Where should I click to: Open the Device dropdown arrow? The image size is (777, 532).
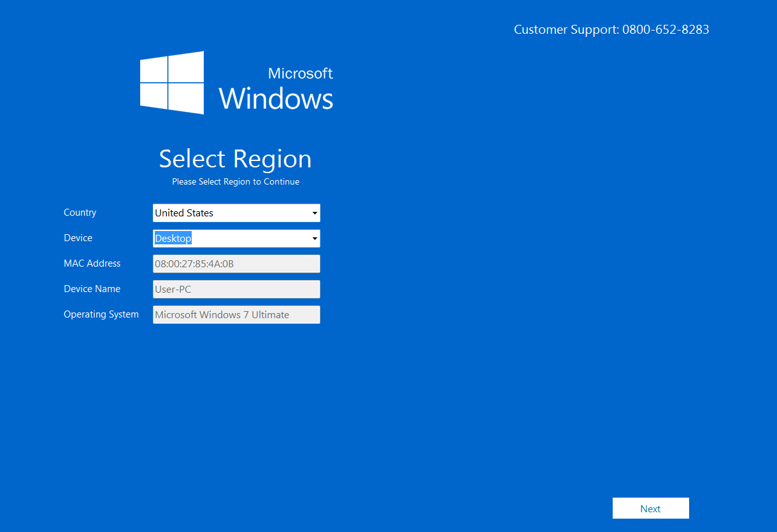pyautogui.click(x=315, y=238)
